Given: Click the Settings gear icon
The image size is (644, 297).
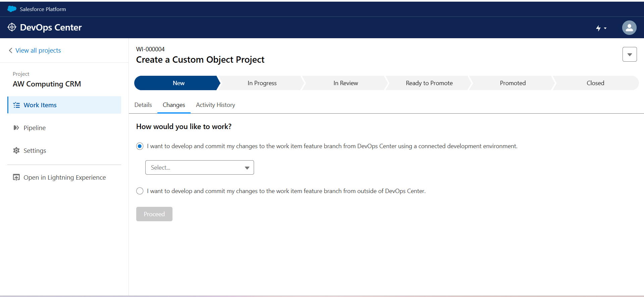Looking at the screenshot, I should [16, 151].
